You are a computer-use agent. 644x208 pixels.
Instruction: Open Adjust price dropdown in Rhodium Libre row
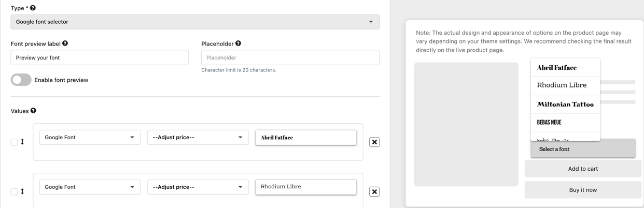tap(198, 187)
